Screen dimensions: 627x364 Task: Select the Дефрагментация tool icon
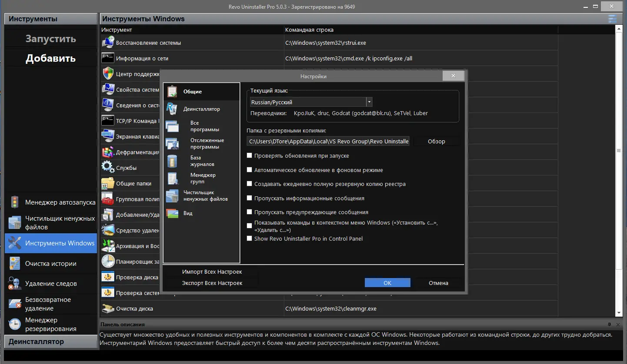108,152
